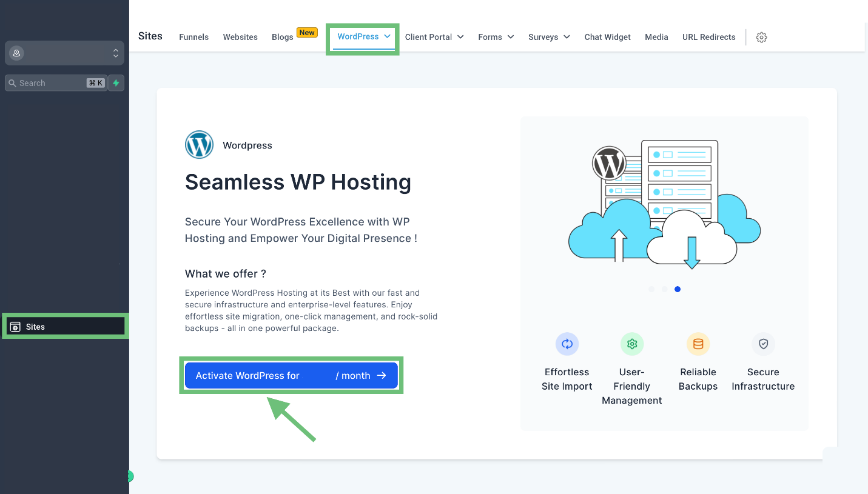Click the arrow icon on Activate WordPress button
Image resolution: width=868 pixels, height=494 pixels.
click(x=382, y=375)
